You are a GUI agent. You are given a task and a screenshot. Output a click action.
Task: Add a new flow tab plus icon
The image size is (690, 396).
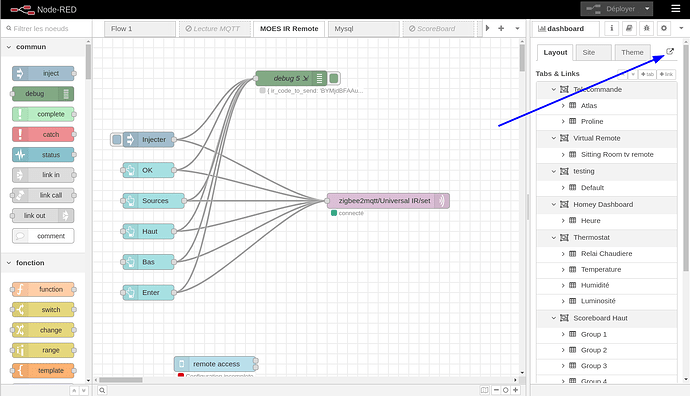(x=501, y=28)
